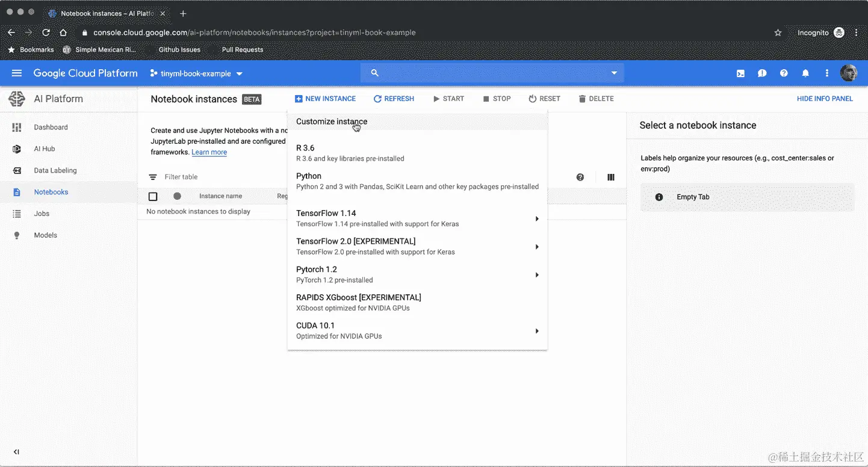The image size is (868, 467).
Task: Click HIDE INFO PANEL
Action: point(825,99)
